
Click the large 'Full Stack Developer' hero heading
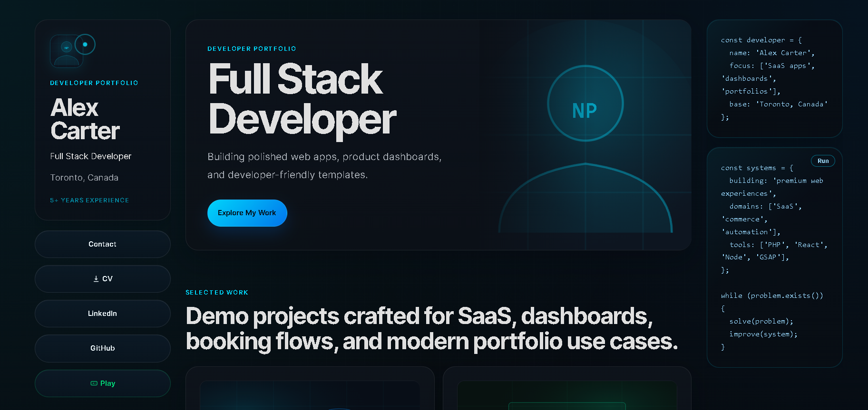(x=302, y=100)
